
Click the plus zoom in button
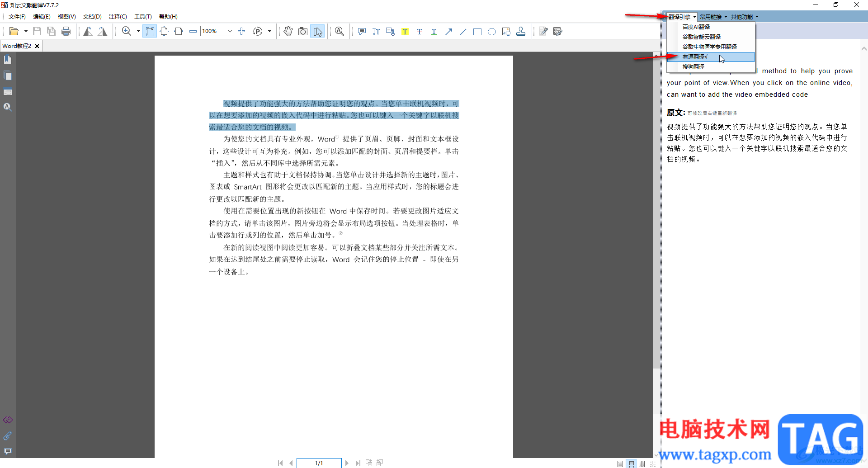241,31
